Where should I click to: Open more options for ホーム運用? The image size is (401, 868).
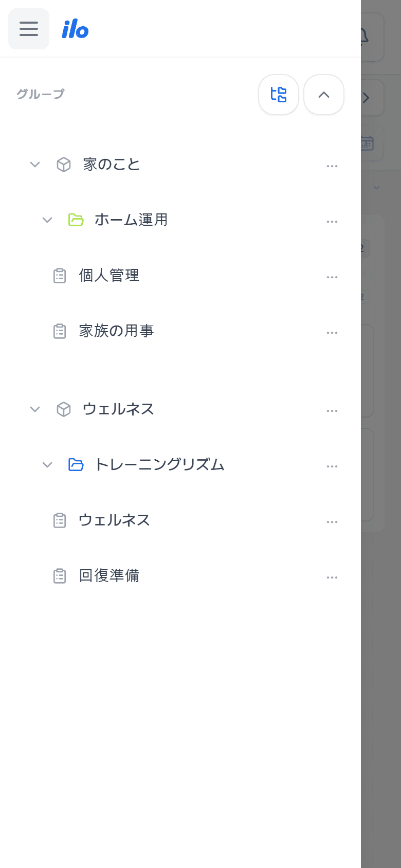tap(332, 222)
